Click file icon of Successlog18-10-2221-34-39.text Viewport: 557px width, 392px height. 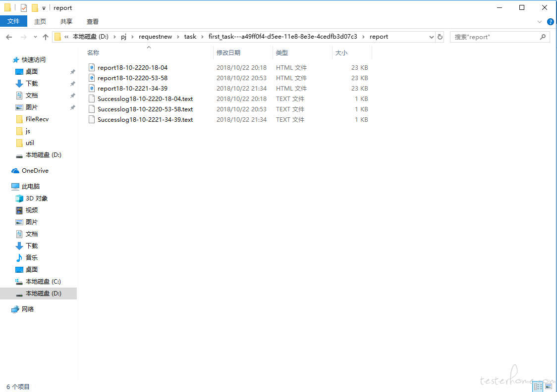pos(92,120)
